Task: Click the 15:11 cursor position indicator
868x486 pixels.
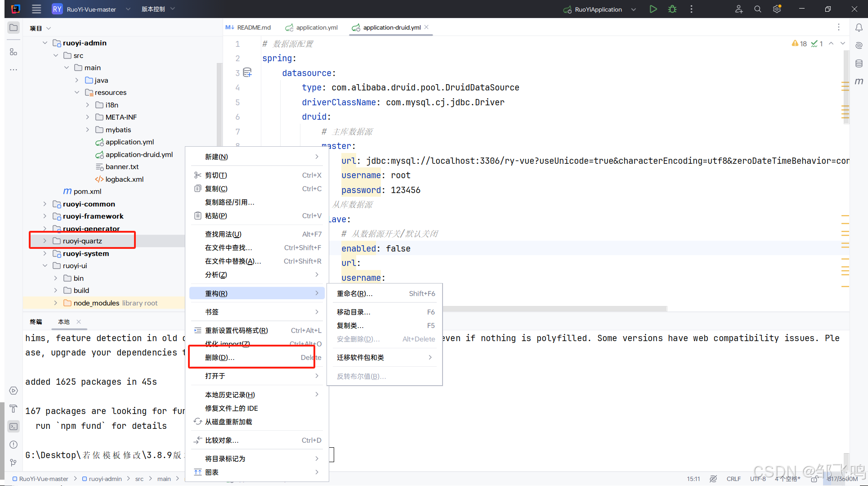Action: (x=693, y=479)
